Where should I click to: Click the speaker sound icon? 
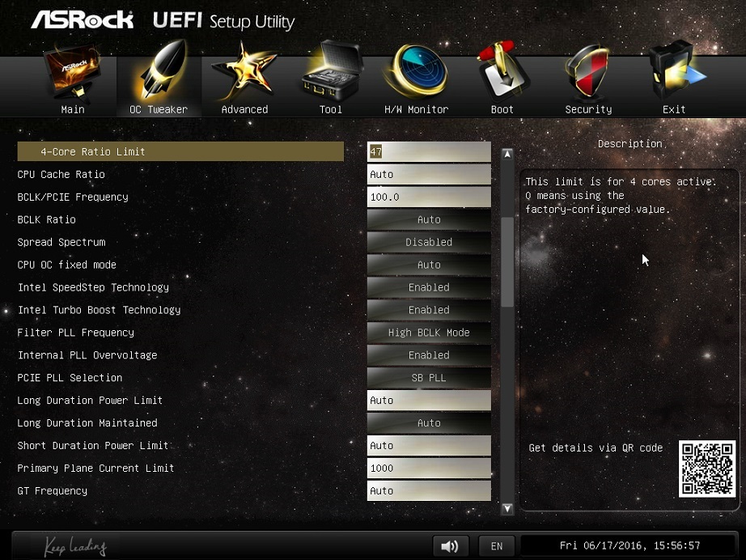point(450,545)
